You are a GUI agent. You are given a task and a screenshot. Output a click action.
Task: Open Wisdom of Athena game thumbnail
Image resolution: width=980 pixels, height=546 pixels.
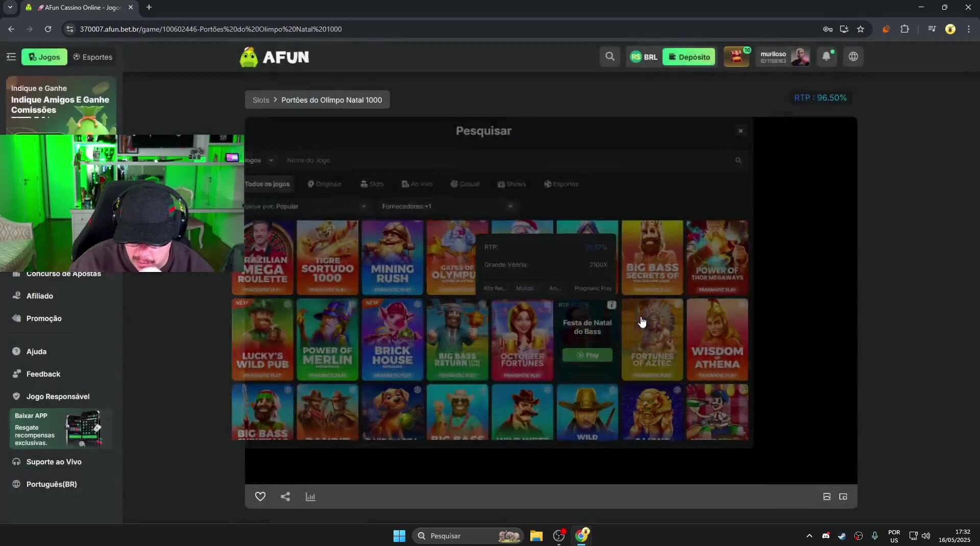coord(717,340)
